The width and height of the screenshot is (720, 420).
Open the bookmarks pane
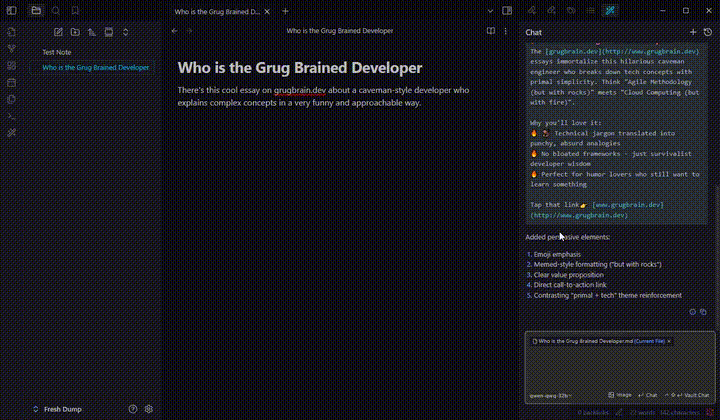tap(75, 11)
